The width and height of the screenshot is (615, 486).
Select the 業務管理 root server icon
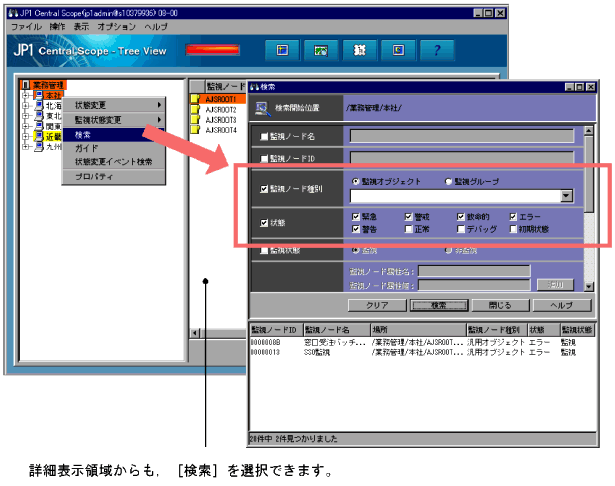click(25, 85)
